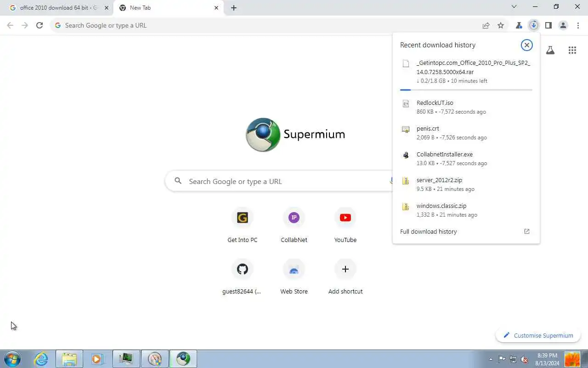Screen dimensions: 588x368
Task: Open Windows Explorer folder in taskbar
Action: pyautogui.click(x=69, y=359)
